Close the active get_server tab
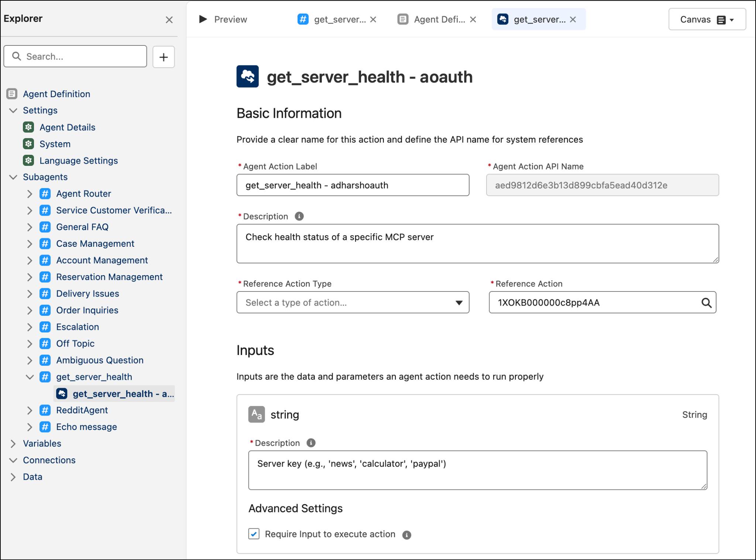 573,20
